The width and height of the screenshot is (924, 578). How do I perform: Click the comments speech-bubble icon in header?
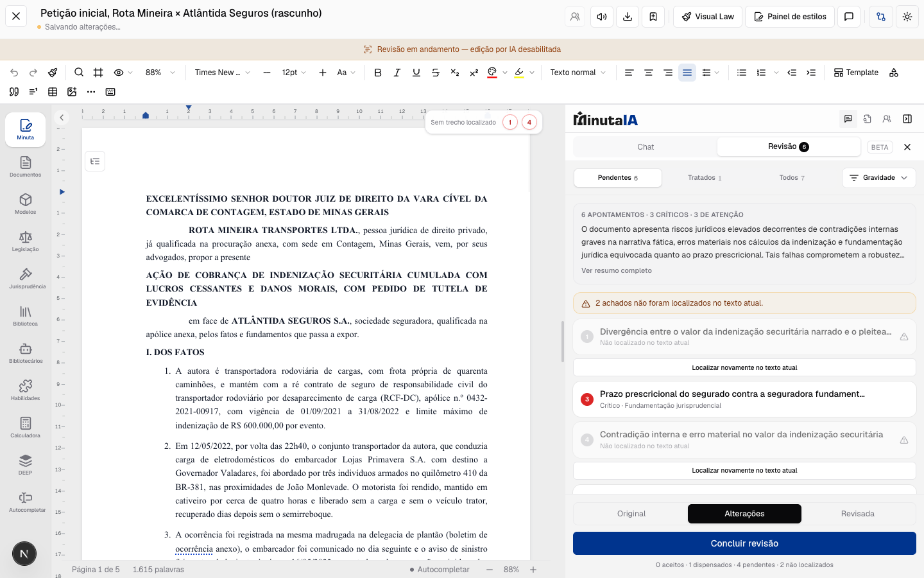[x=849, y=17]
